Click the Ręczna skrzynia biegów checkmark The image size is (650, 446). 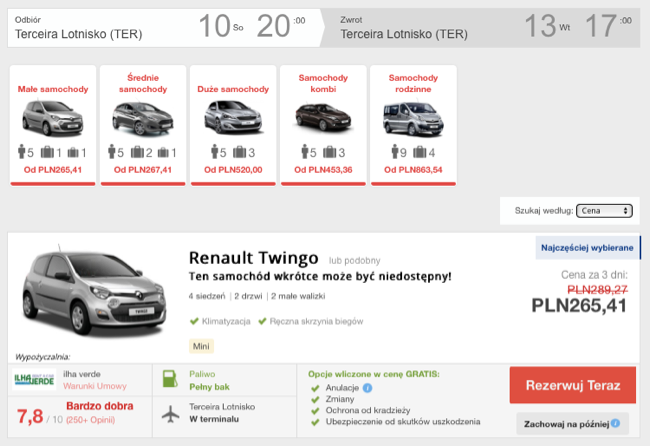[x=263, y=322]
